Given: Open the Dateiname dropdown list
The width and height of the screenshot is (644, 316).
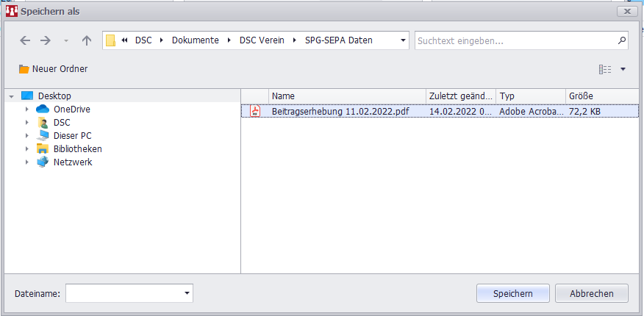Looking at the screenshot, I should tap(187, 294).
